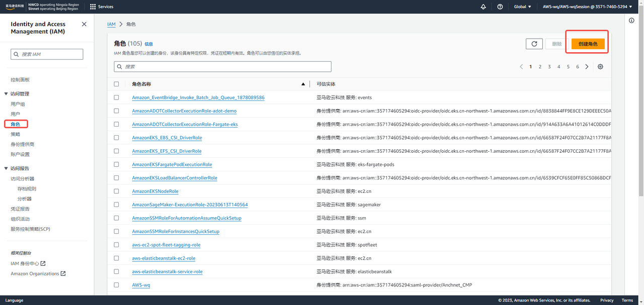Go to next page of roles

(587, 66)
